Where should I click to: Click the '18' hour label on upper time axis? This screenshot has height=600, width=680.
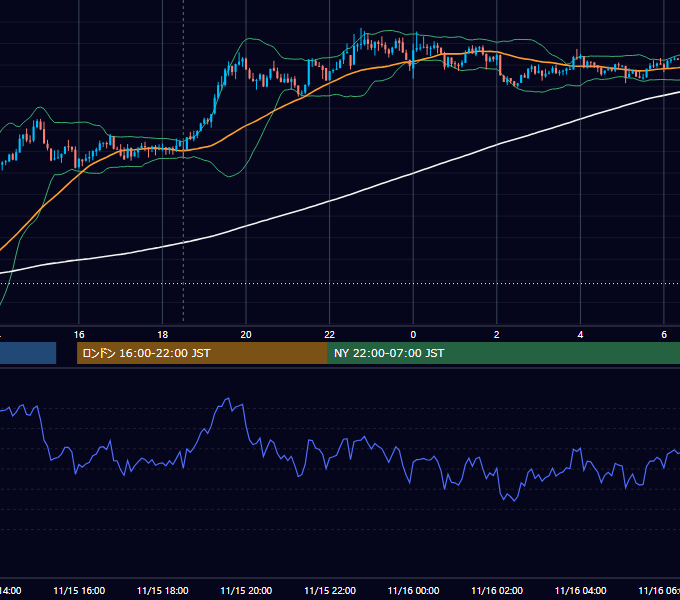pyautogui.click(x=163, y=335)
